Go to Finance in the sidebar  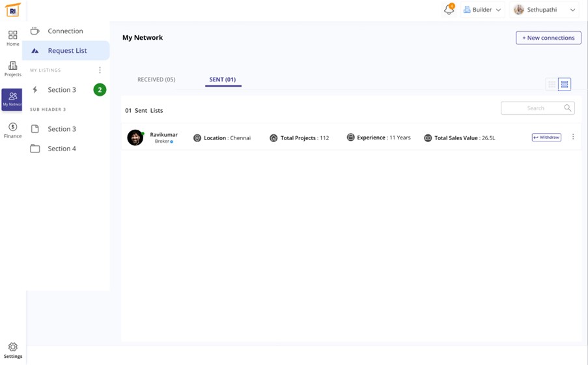coord(12,130)
